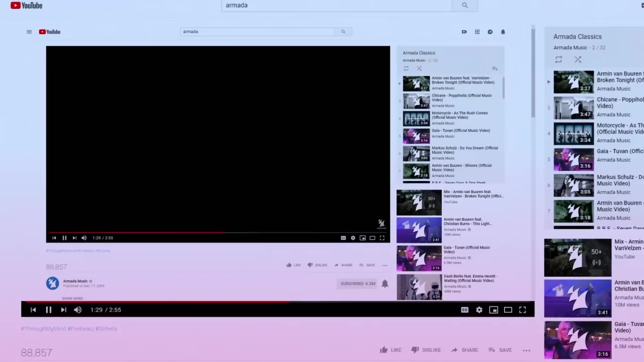
Task: Skip to next video in the small player
Action: 74,238
